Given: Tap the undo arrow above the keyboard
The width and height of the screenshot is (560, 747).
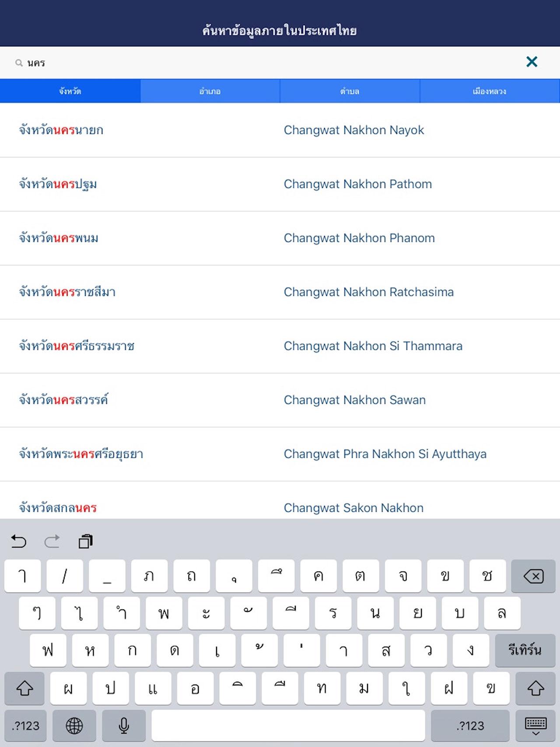Looking at the screenshot, I should (19, 541).
